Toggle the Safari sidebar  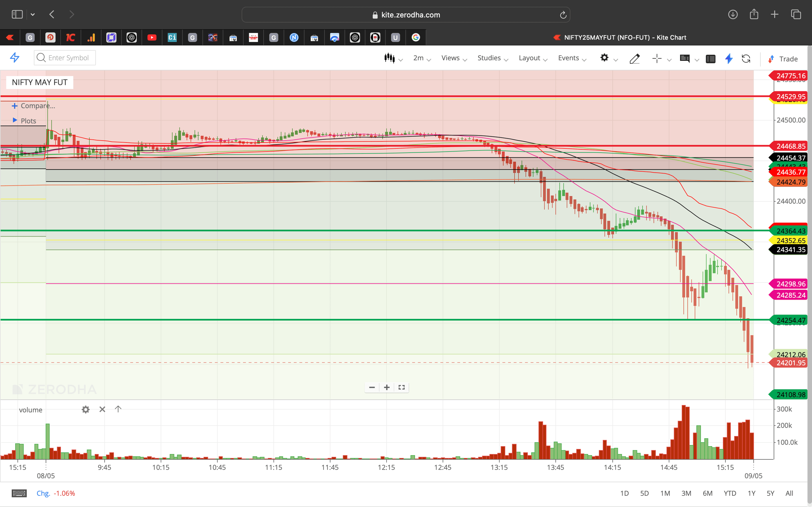pyautogui.click(x=17, y=14)
